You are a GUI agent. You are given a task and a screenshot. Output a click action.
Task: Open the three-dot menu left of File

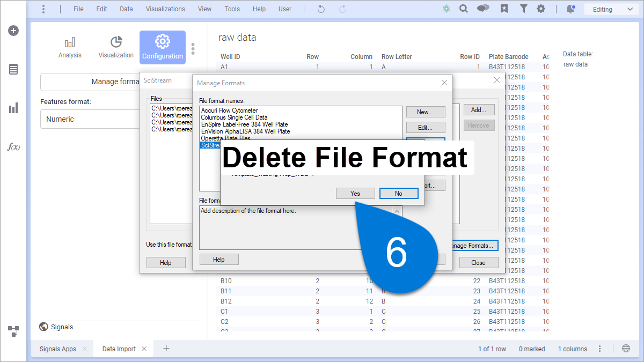coord(43,9)
